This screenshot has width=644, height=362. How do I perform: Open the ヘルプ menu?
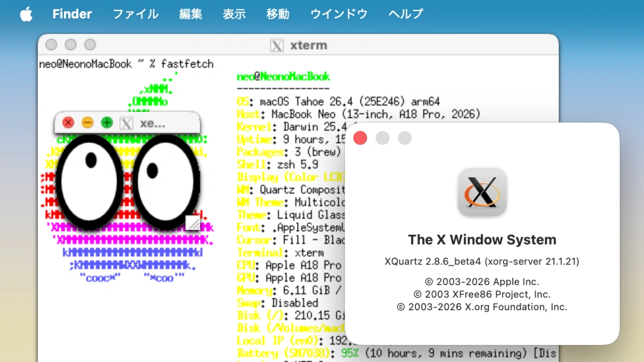pos(406,14)
